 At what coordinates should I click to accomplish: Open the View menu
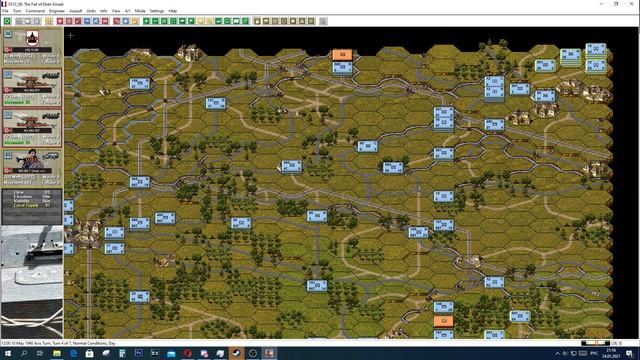[116, 11]
